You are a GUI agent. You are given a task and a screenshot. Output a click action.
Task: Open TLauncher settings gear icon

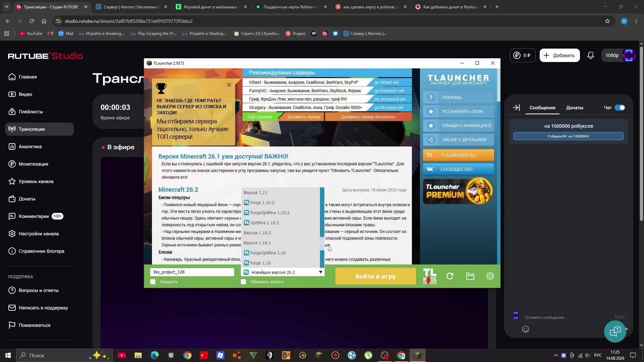(x=490, y=276)
